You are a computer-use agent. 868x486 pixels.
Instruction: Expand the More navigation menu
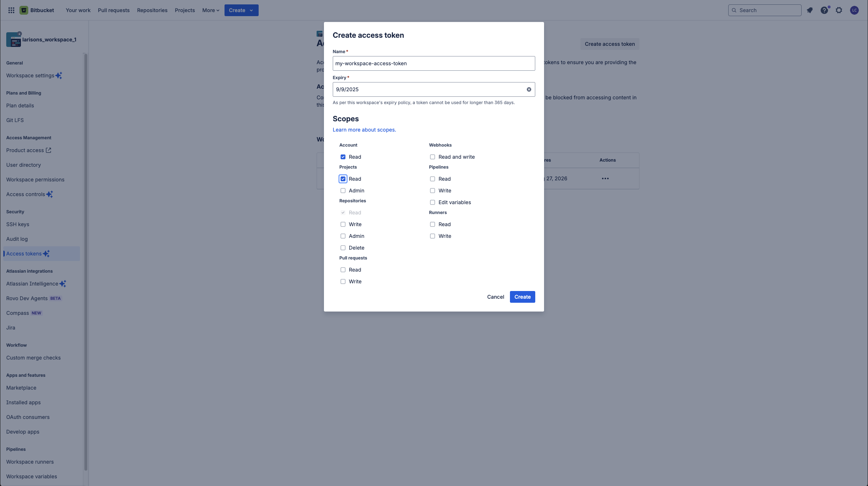(x=210, y=10)
